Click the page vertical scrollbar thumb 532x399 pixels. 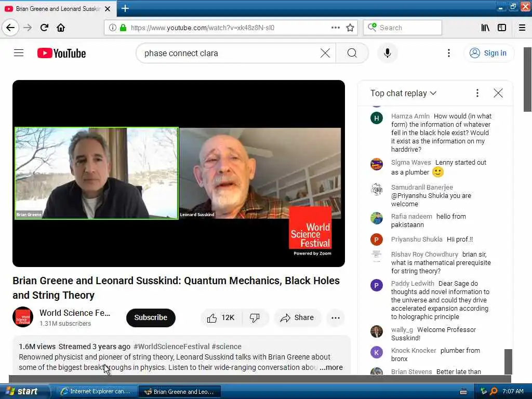point(528,79)
